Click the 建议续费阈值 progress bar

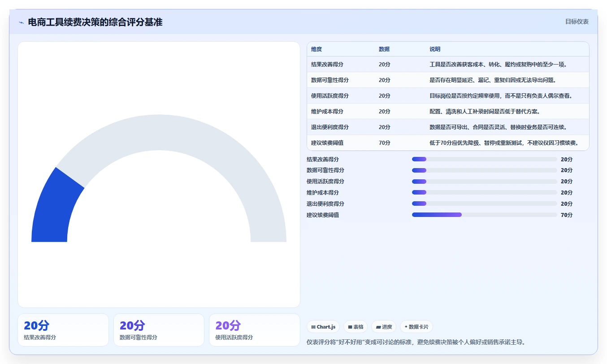click(484, 215)
